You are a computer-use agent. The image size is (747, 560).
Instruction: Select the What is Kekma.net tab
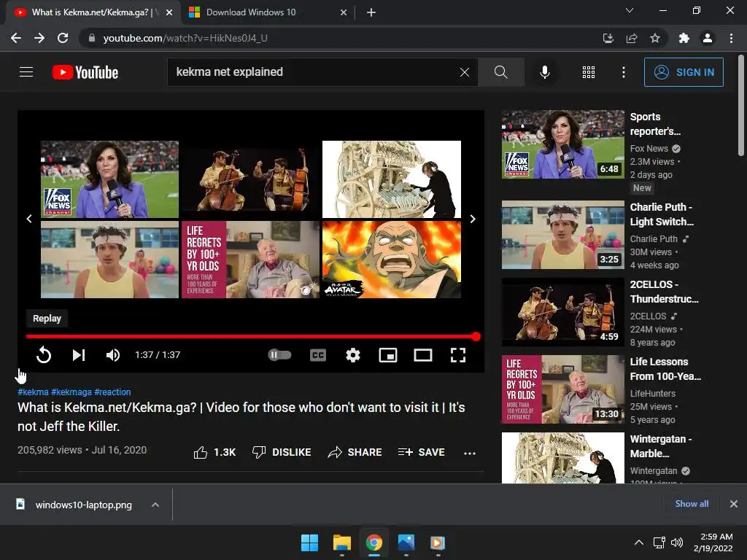(93, 12)
